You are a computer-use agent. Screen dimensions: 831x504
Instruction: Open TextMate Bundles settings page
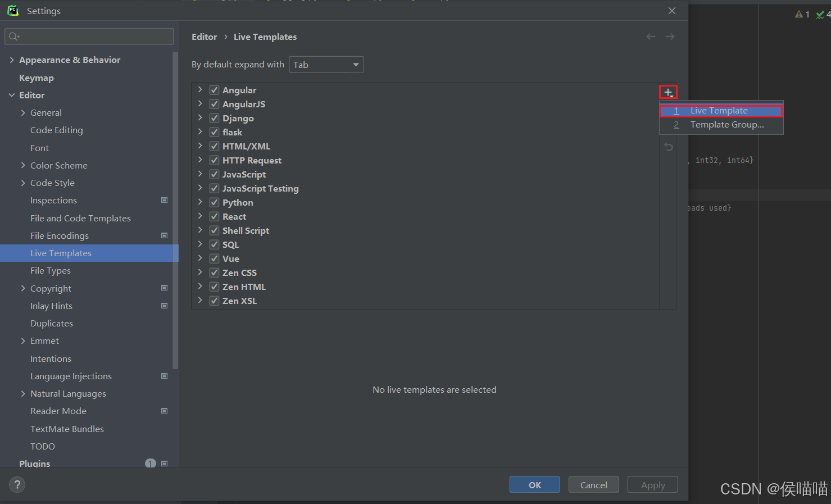67,429
